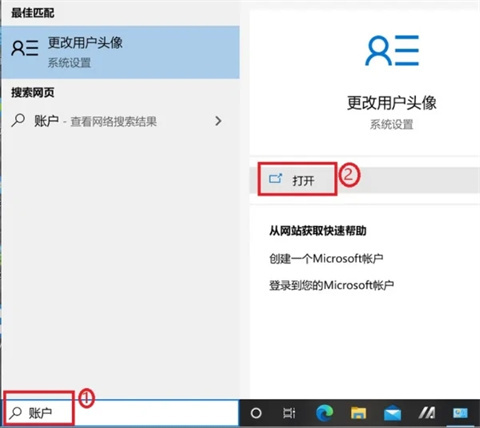Click the open-window icon next to 打开
The height and width of the screenshot is (428, 480).
[276, 179]
